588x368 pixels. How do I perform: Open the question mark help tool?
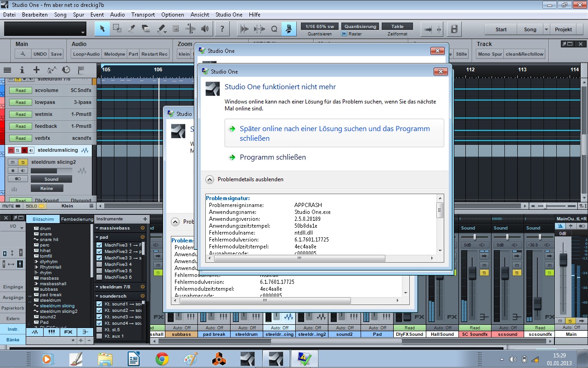tap(222, 29)
